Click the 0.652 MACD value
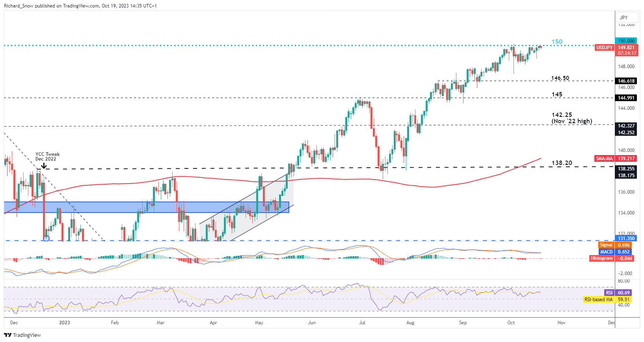 (624, 252)
